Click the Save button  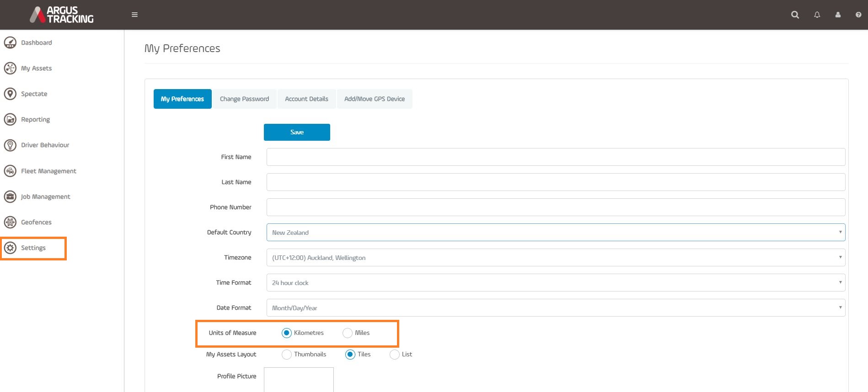pyautogui.click(x=297, y=132)
